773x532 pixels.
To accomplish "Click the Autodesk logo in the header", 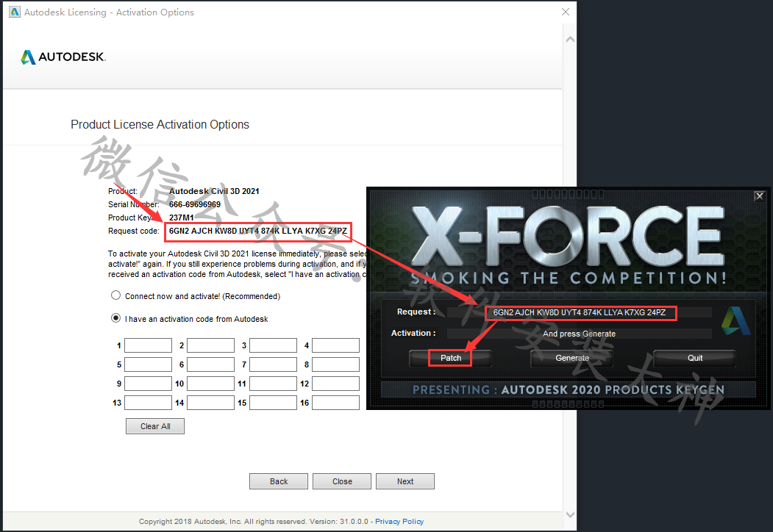I will 63,57.
